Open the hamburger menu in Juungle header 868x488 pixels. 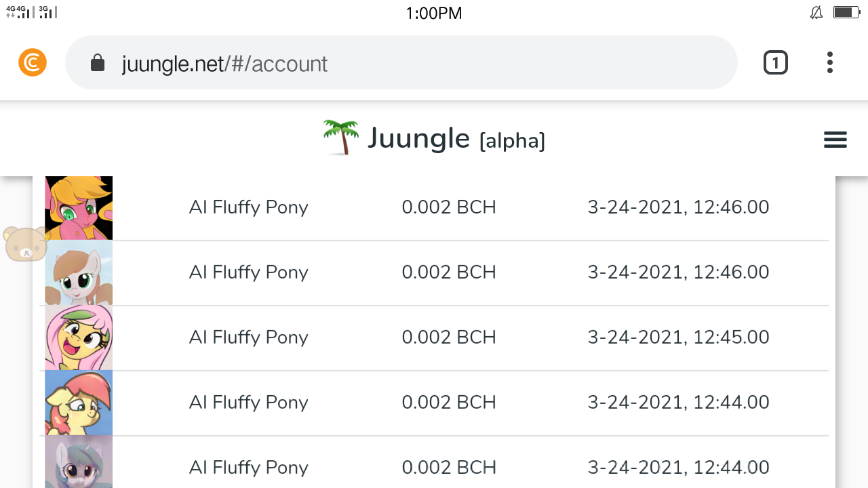click(835, 140)
